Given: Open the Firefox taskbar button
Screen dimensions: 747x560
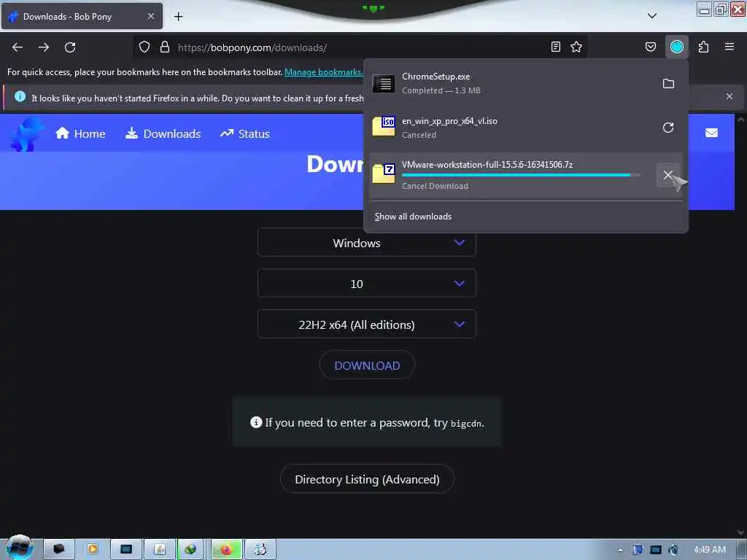Looking at the screenshot, I should tap(227, 550).
